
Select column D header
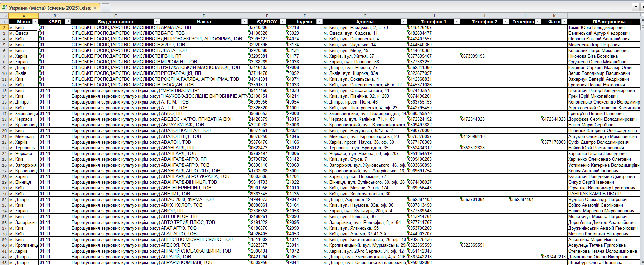(204, 16)
